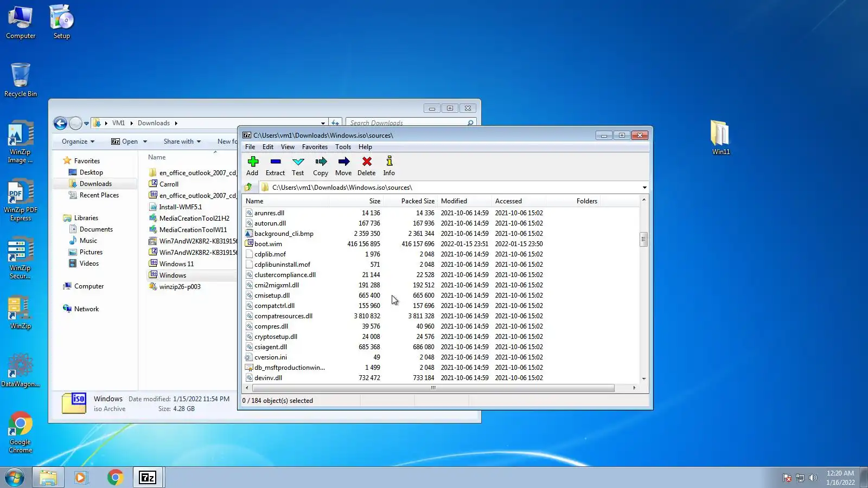Expand the Organize dropdown in Explorer

tap(78, 142)
